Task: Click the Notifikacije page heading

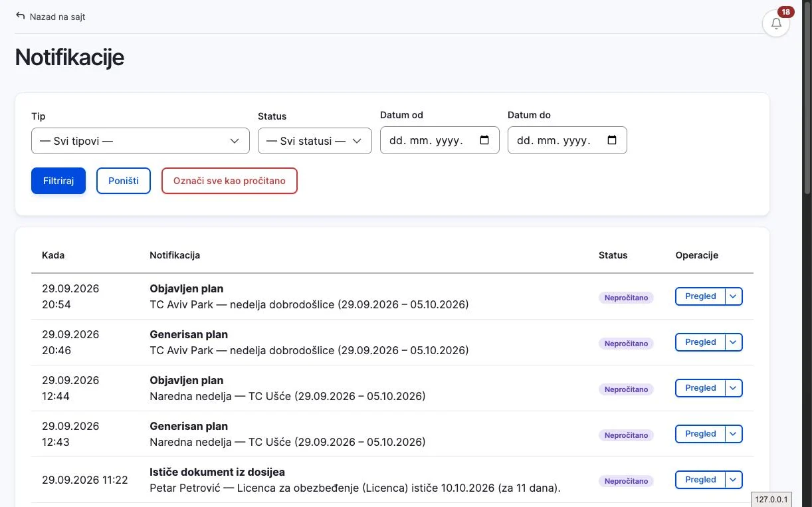Action: click(70, 57)
